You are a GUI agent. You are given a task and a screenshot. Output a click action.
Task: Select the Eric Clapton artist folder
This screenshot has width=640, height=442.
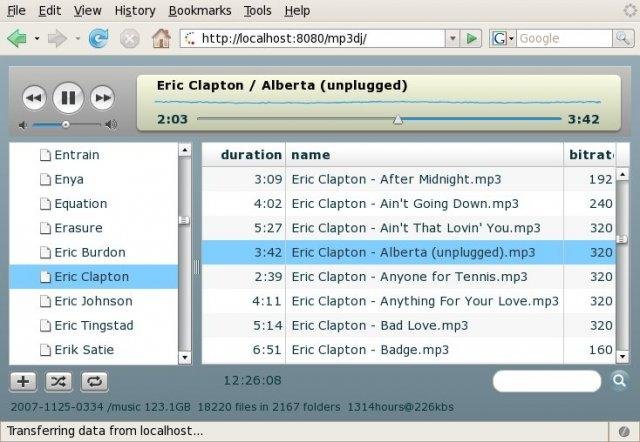click(94, 277)
